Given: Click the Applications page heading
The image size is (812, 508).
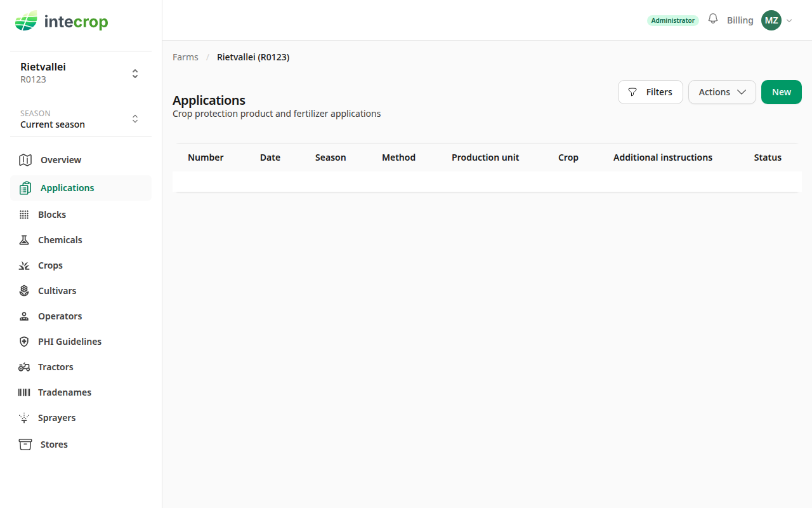Looking at the screenshot, I should (209, 100).
